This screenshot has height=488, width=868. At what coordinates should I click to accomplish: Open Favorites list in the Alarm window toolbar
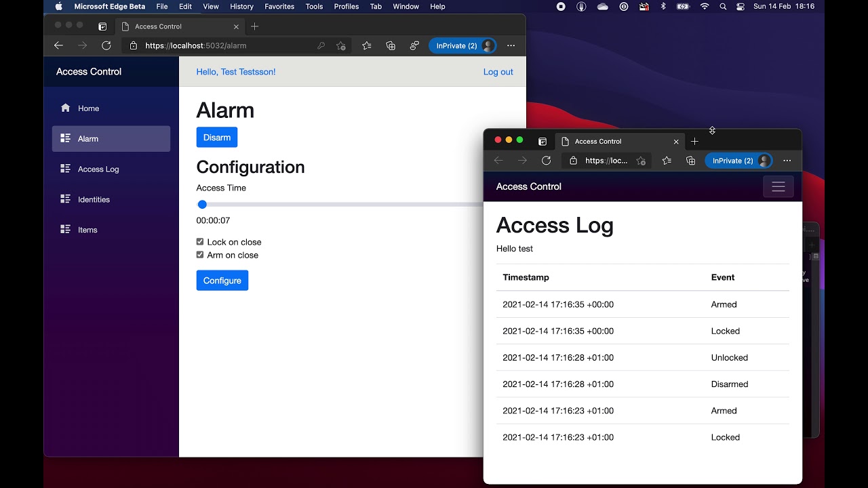[x=367, y=45]
